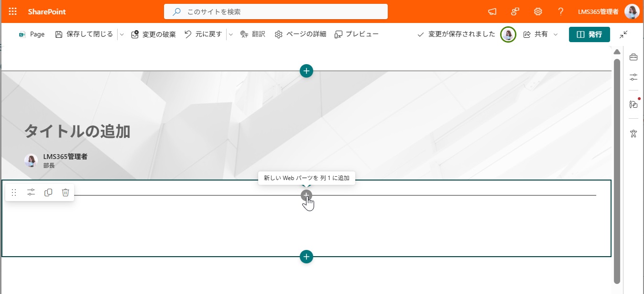Click プレビュー preview button

pos(356,34)
